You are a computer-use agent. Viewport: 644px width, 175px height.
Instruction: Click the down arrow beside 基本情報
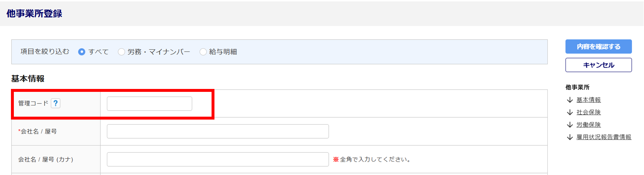point(570,100)
